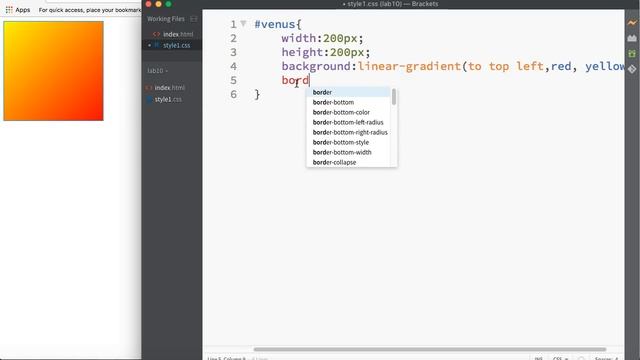Collapse the #venus rule fold triangle
640x360 pixels.
[x=243, y=24]
